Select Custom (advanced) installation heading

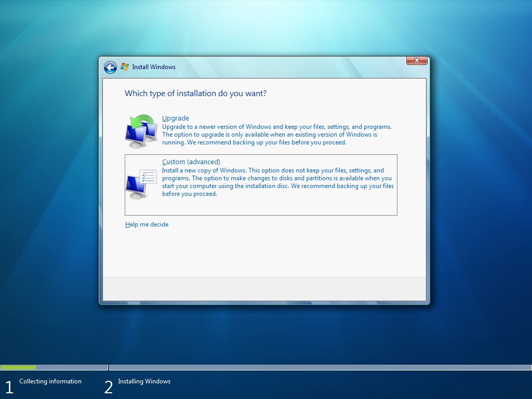[191, 162]
